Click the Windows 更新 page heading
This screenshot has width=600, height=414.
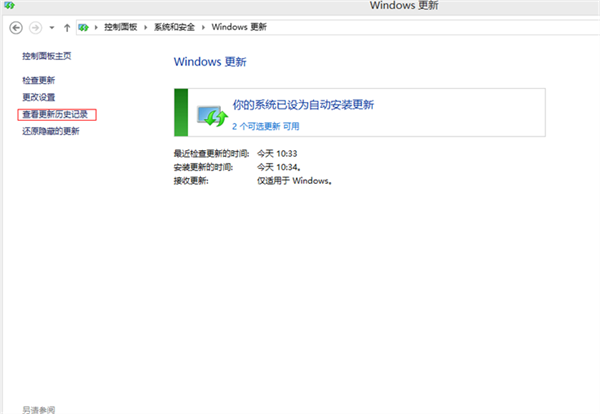(x=210, y=62)
